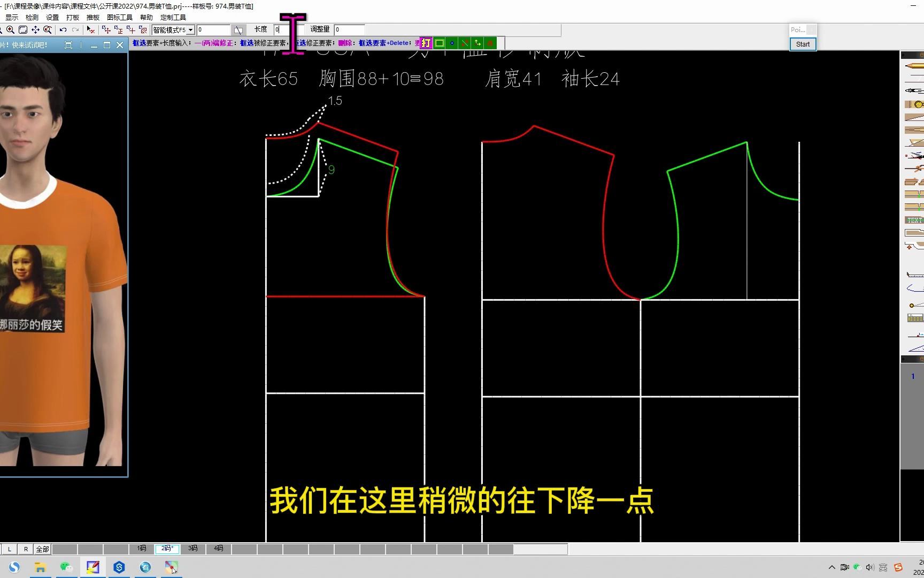
Task: Open the 图标工具 menu
Action: [120, 18]
